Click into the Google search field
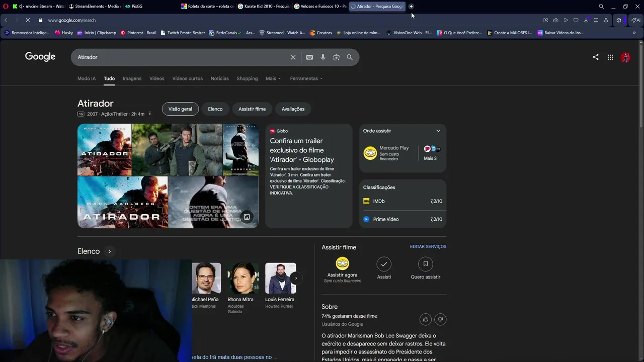644x362 pixels. [181, 57]
